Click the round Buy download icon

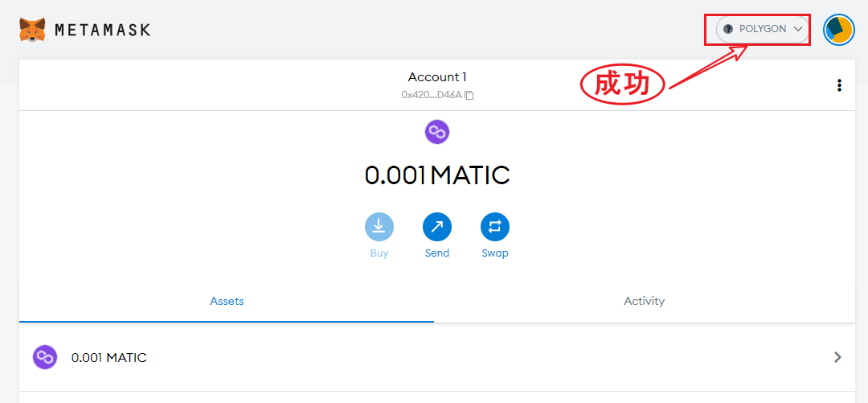[x=379, y=227]
